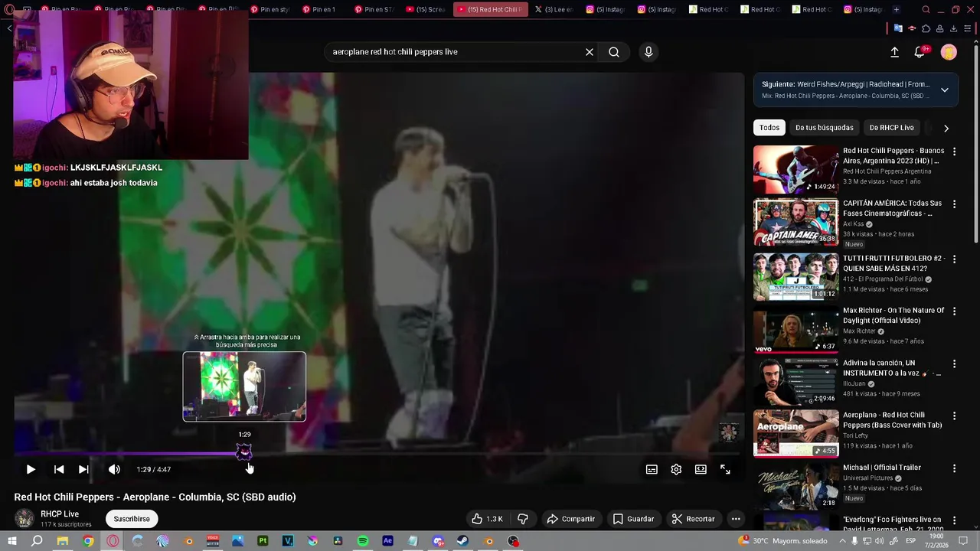
Task: Open the browser extensions puzzle icon
Action: [x=926, y=29]
